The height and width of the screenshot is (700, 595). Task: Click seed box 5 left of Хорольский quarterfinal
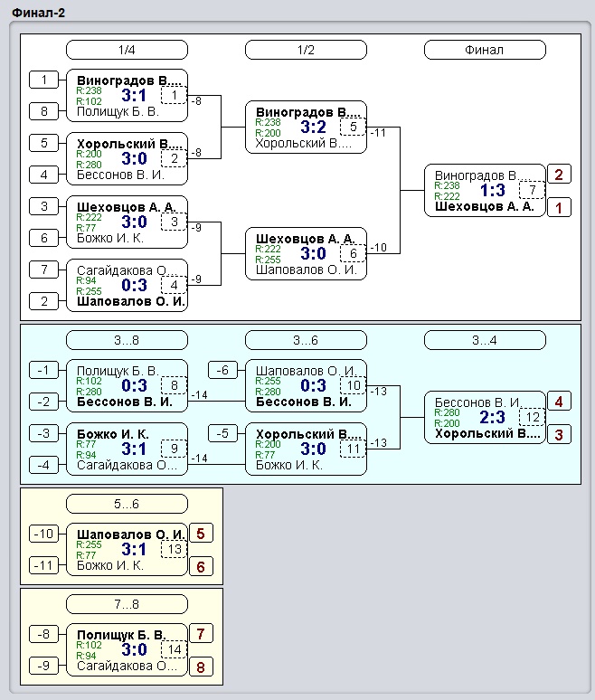(43, 143)
